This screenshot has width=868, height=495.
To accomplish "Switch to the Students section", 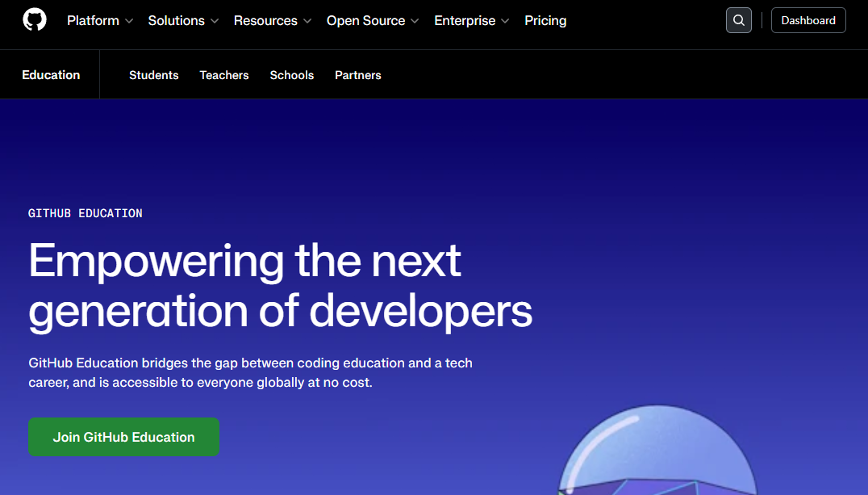I will point(154,75).
